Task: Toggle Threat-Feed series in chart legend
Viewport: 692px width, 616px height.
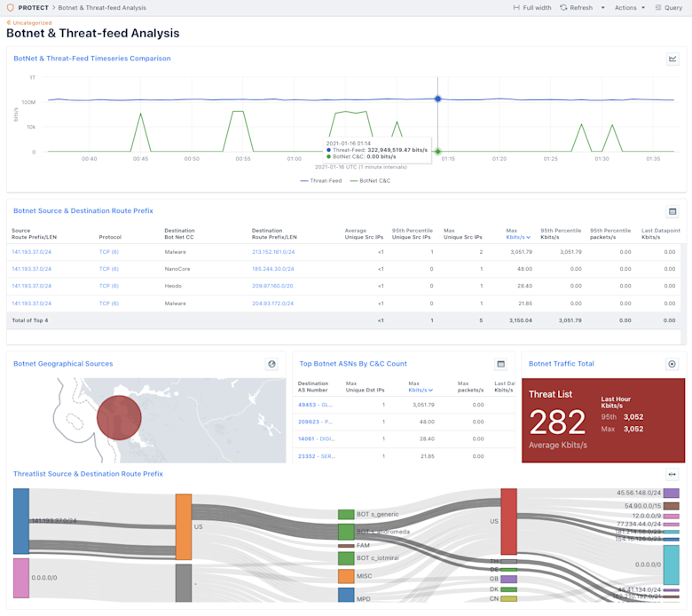Action: coord(321,180)
